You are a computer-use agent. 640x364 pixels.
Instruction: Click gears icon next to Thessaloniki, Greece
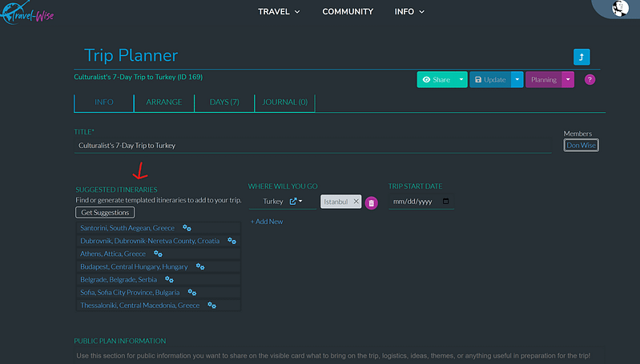(211, 306)
